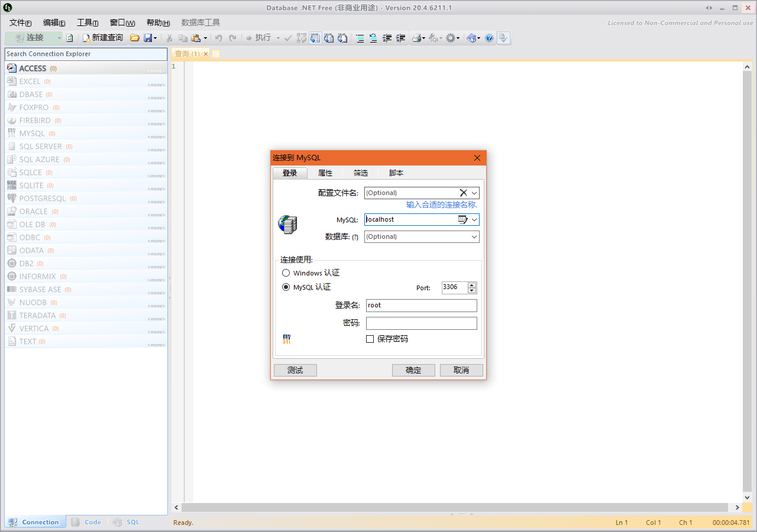Select MySQL 认证 radio button
757x532 pixels.
pyautogui.click(x=286, y=287)
